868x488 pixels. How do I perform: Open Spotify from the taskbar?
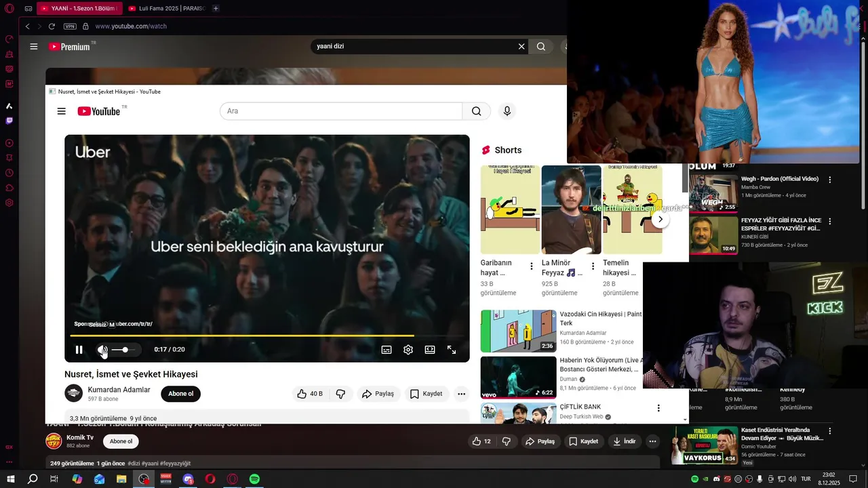point(254,479)
